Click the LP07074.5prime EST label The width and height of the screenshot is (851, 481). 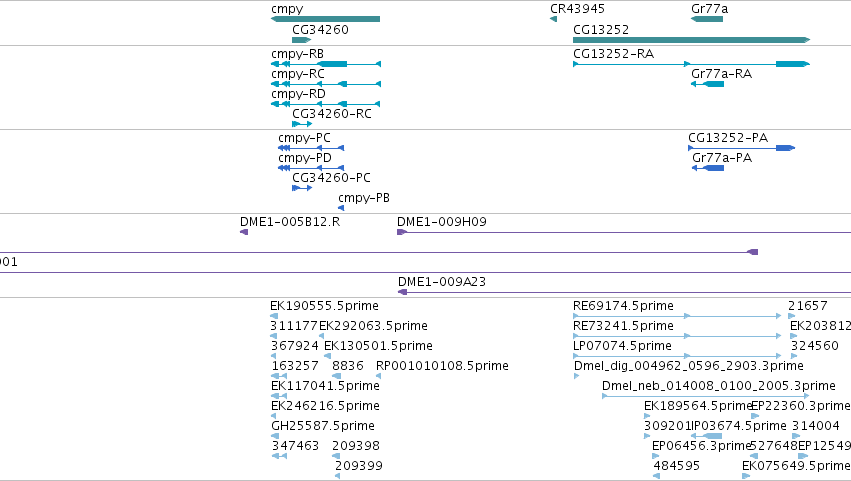(x=623, y=346)
